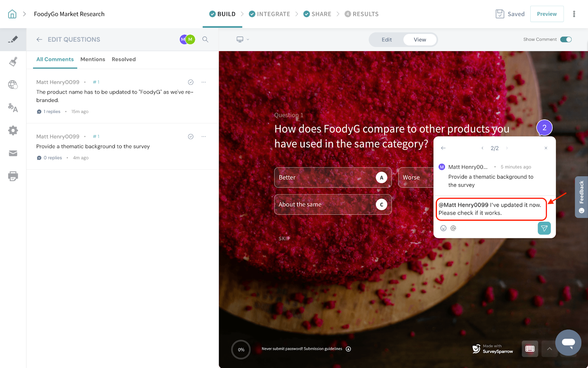The width and height of the screenshot is (588, 368).
Task: Click the printer icon in sidebar
Action: [13, 176]
